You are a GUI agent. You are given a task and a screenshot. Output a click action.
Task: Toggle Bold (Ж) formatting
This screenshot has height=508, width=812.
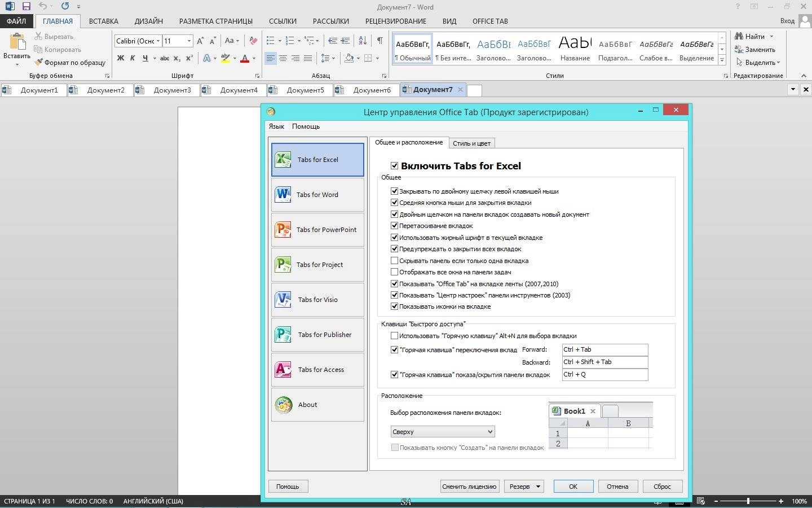coord(121,58)
